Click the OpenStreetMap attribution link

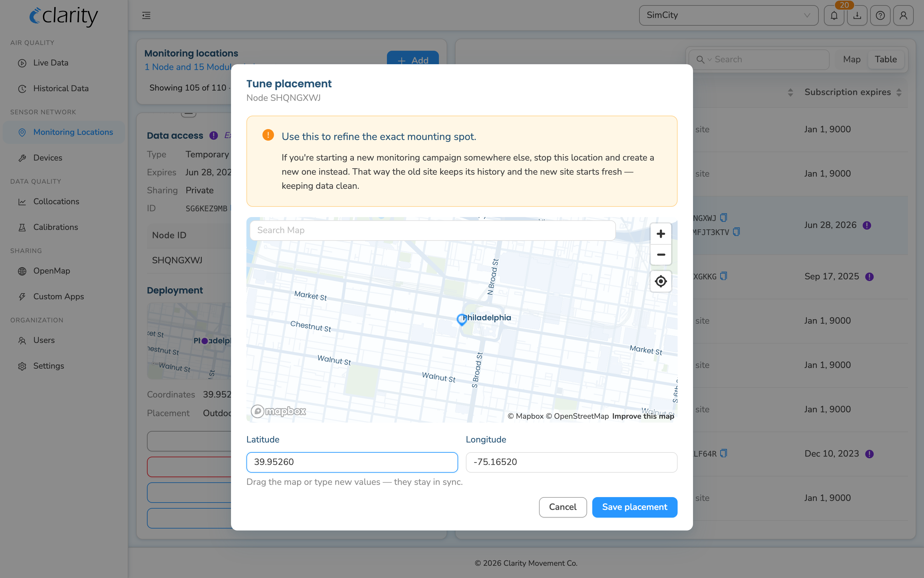pos(577,416)
